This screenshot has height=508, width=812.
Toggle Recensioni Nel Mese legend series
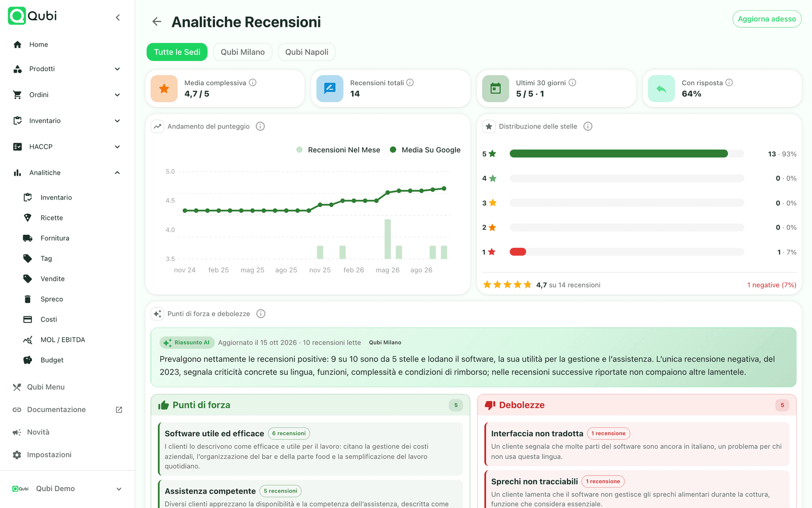(338, 150)
